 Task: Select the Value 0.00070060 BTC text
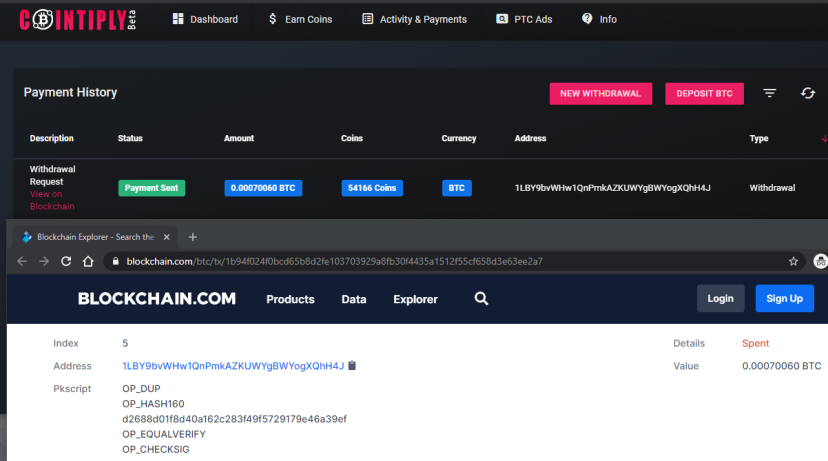click(x=782, y=366)
